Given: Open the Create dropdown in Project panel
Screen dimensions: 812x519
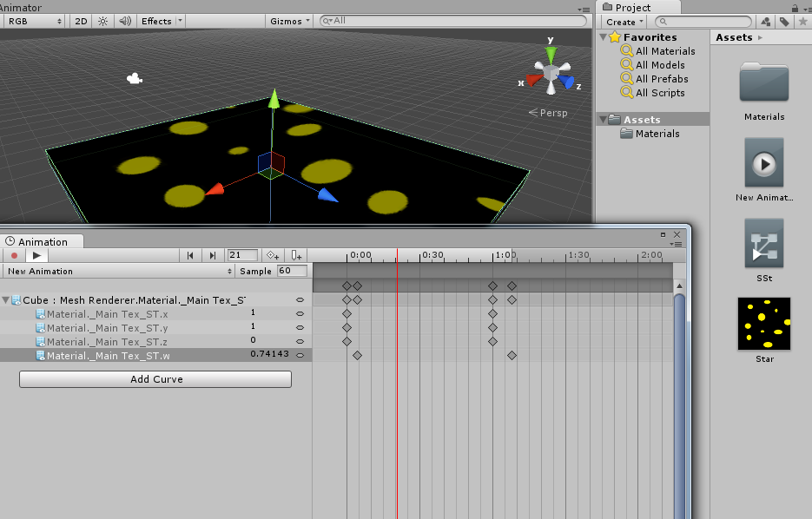Looking at the screenshot, I should pyautogui.click(x=624, y=22).
